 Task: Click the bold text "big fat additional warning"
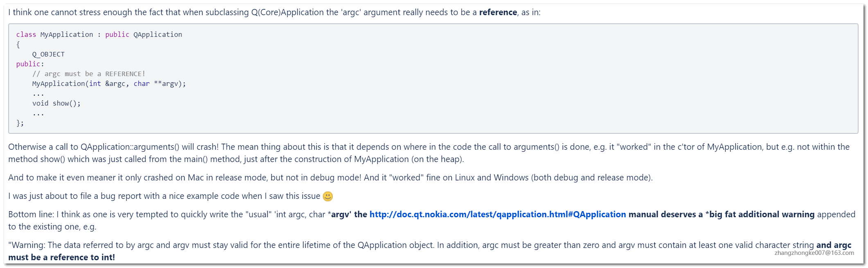tap(762, 214)
